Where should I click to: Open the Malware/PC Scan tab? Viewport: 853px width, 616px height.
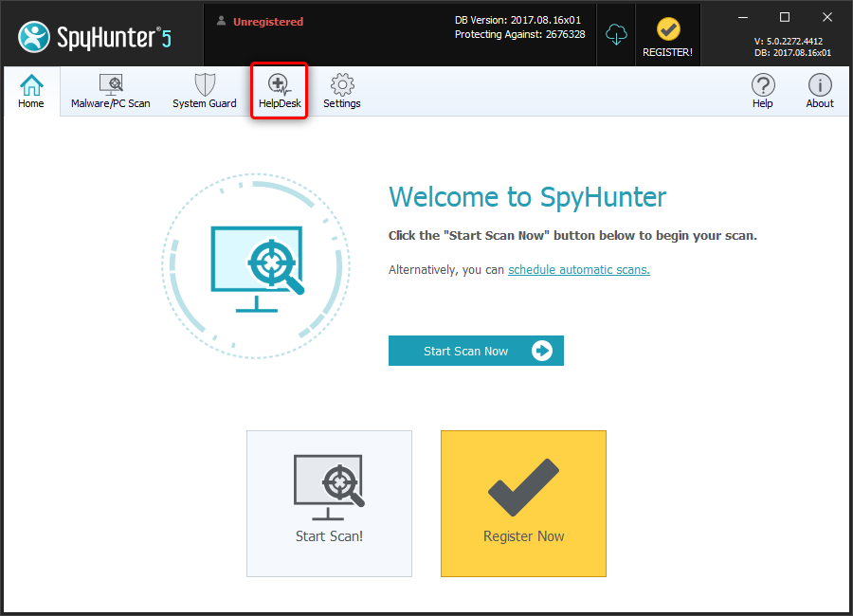pos(111,92)
